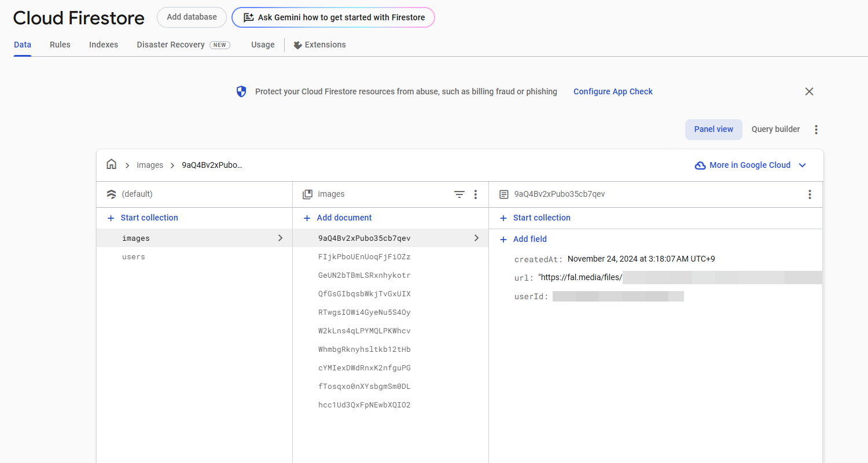Expand the More in Google Cloud dropdown

click(x=802, y=165)
